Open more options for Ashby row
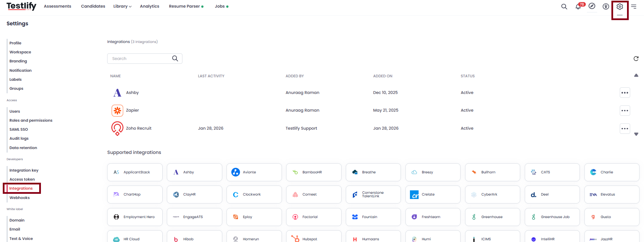644x242 pixels. pos(625,93)
